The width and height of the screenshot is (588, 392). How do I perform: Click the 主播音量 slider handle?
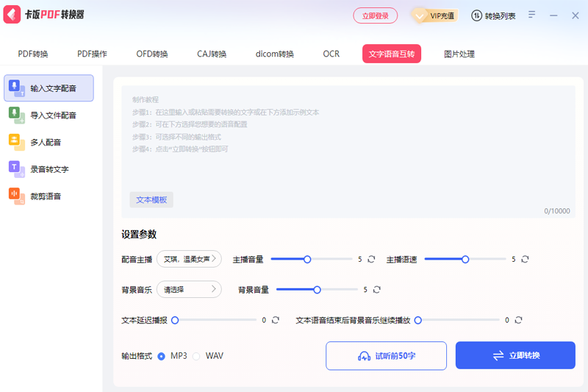click(307, 259)
